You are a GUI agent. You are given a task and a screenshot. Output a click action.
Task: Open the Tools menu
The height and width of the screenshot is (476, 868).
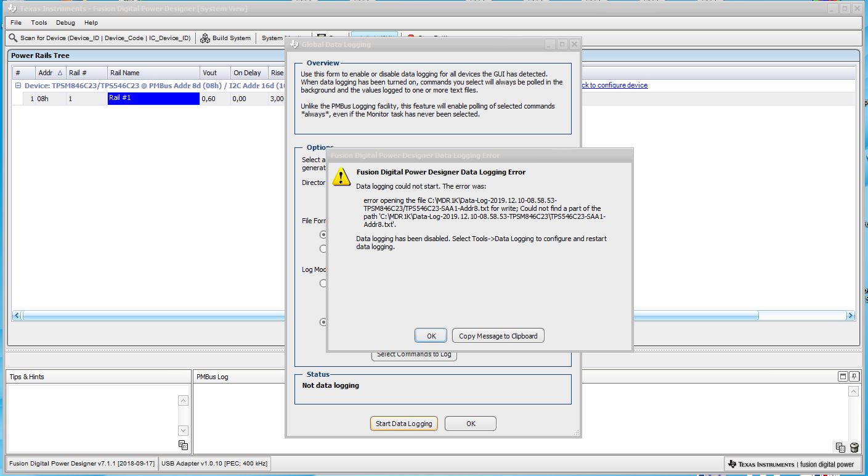[x=39, y=23]
